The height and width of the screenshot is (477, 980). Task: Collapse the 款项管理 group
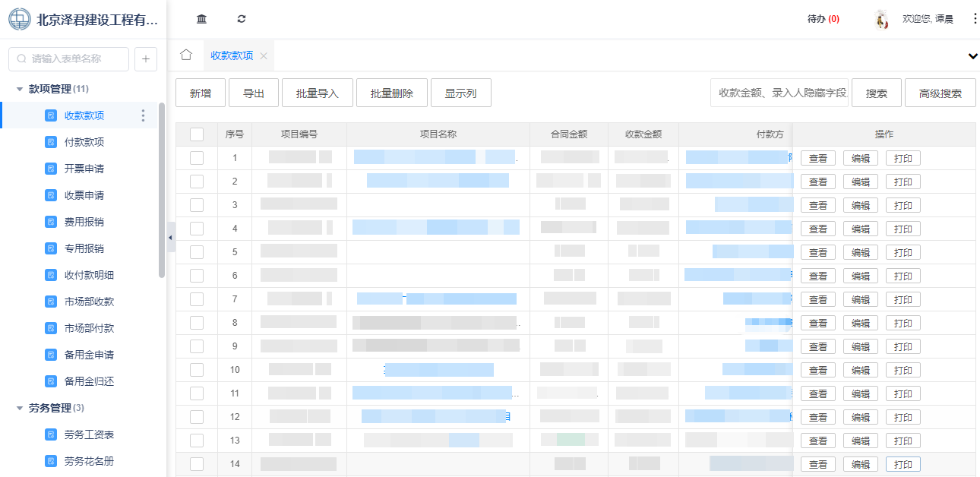click(20, 89)
